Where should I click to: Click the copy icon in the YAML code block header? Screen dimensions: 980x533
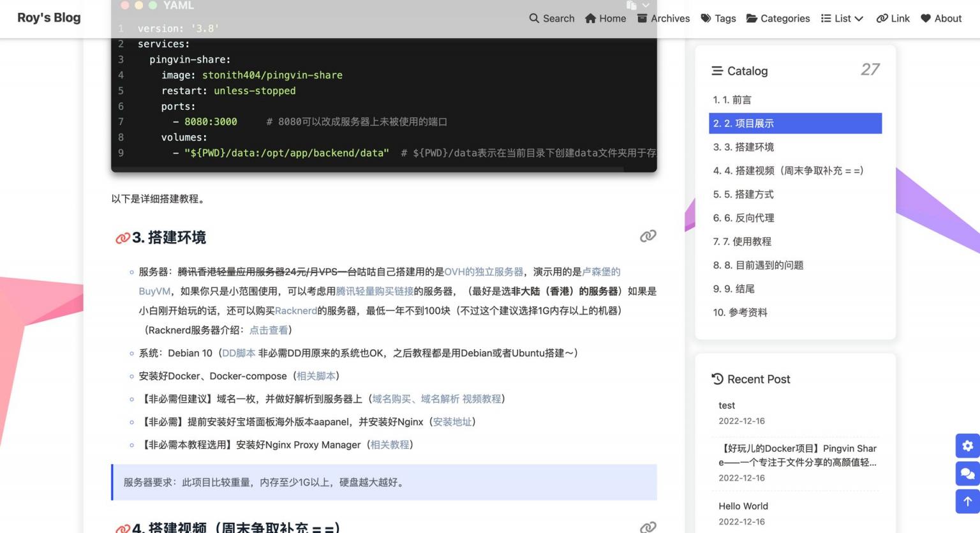click(631, 5)
